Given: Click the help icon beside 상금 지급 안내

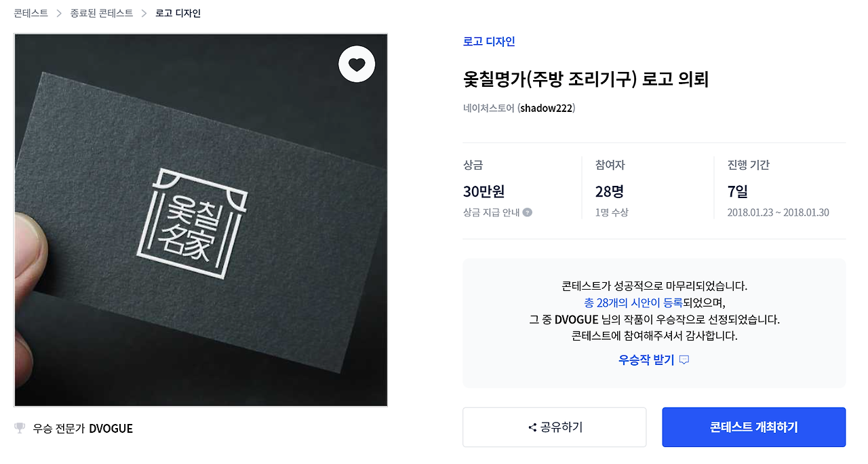Looking at the screenshot, I should (x=528, y=212).
